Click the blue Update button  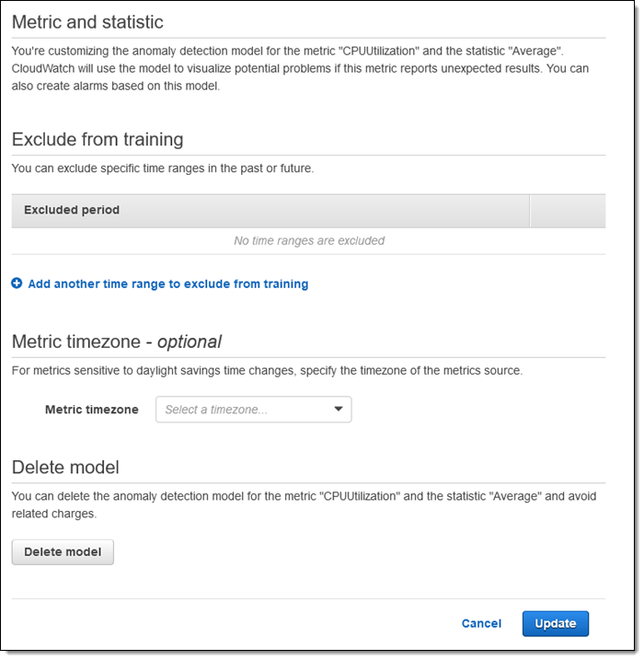[x=555, y=623]
